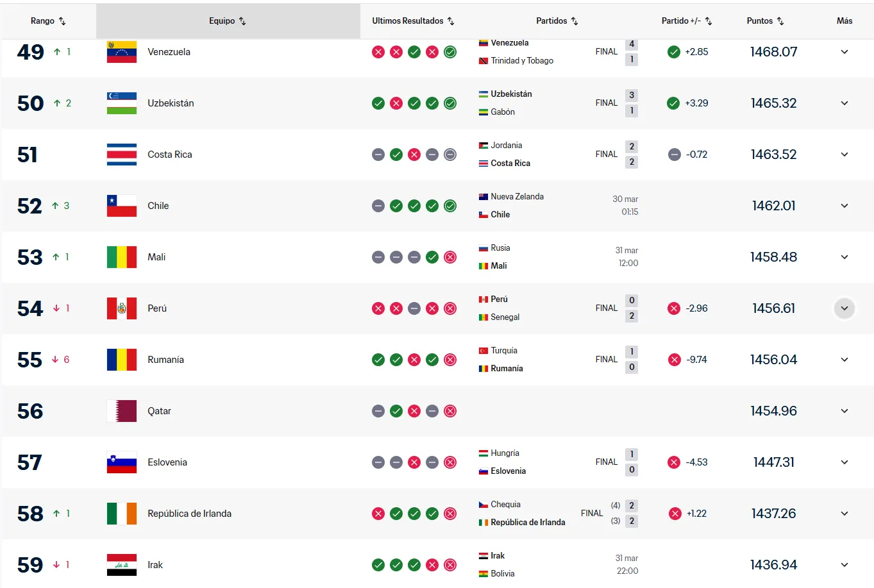The width and height of the screenshot is (874, 588).
Task: Select the Uzbekistán flag icon
Action: tap(121, 103)
